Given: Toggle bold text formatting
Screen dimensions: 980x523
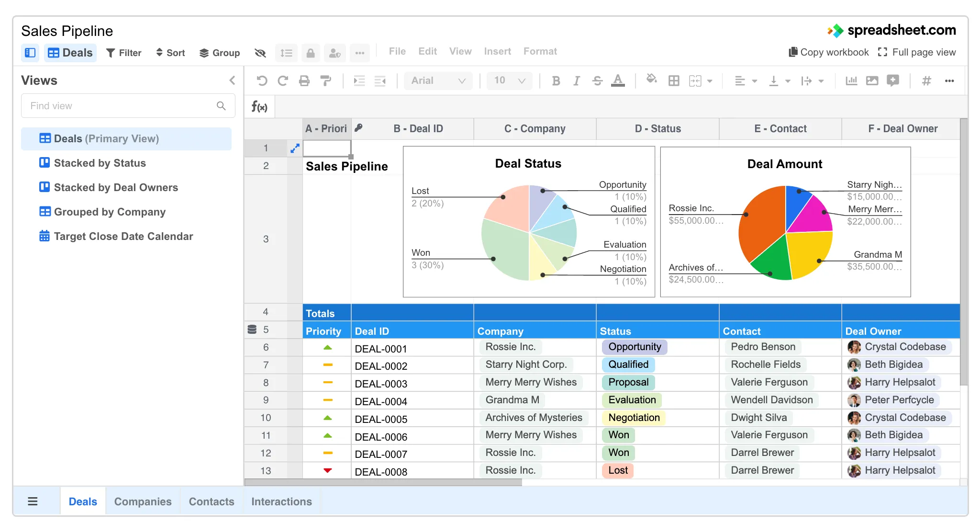Looking at the screenshot, I should [x=556, y=80].
